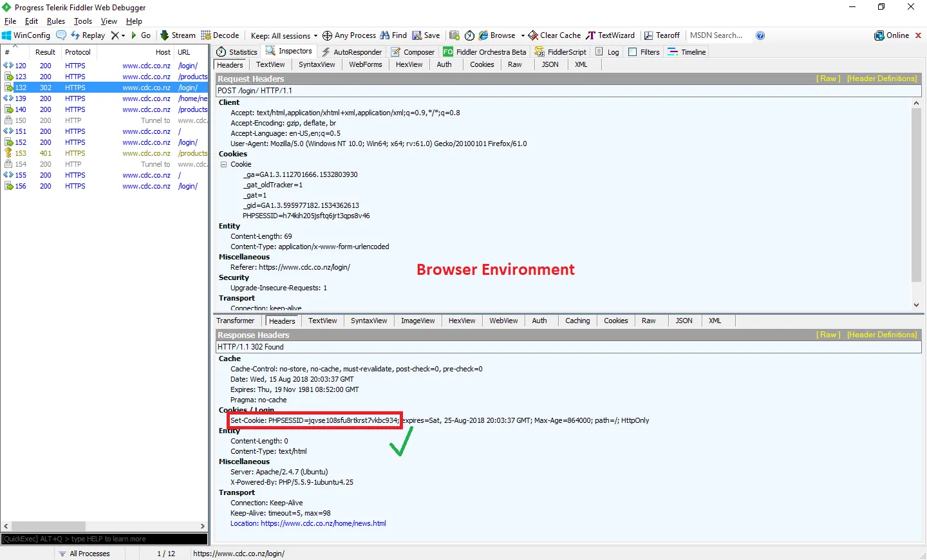The height and width of the screenshot is (560, 927).
Task: Open the Remove sessions X dropdown
Action: pyautogui.click(x=117, y=35)
